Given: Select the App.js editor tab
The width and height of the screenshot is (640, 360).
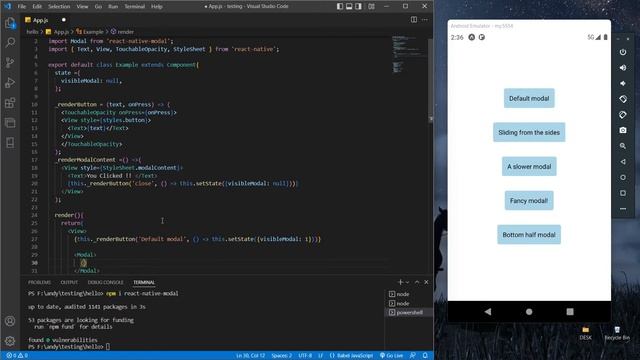Looking at the screenshot, I should tap(45, 20).
